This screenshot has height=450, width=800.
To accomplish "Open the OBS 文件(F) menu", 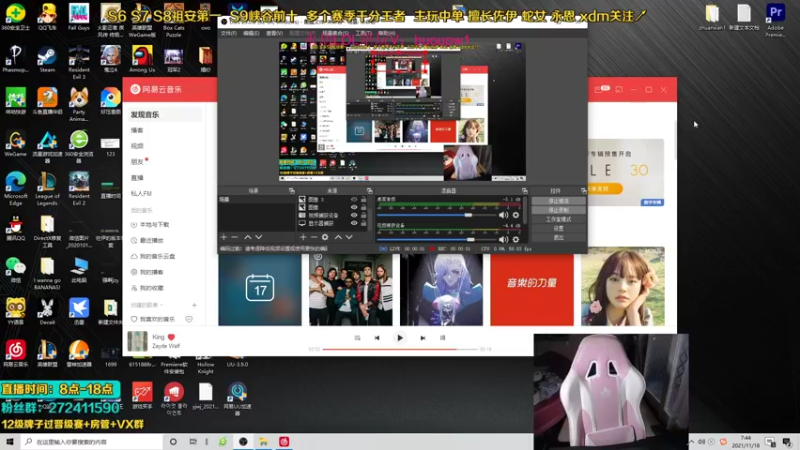I will 229,33.
